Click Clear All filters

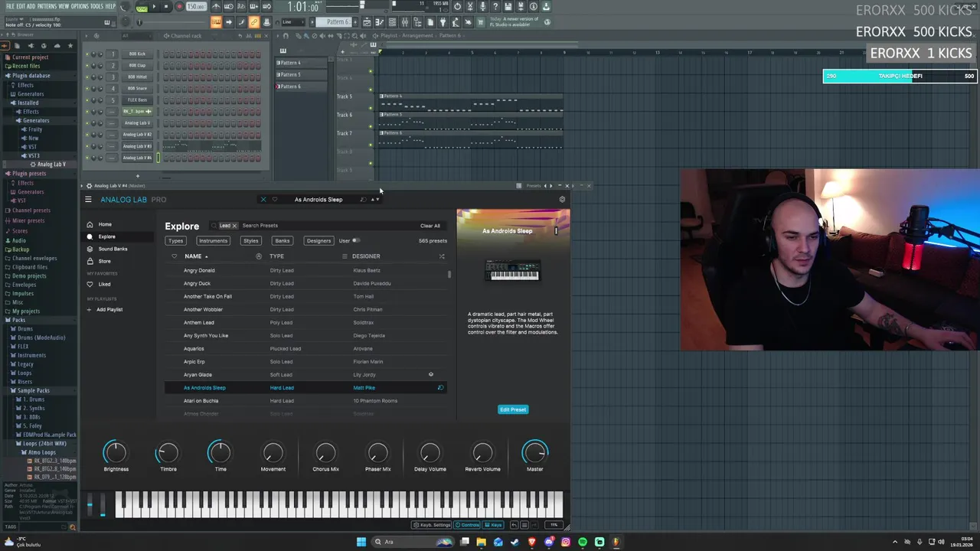430,226
